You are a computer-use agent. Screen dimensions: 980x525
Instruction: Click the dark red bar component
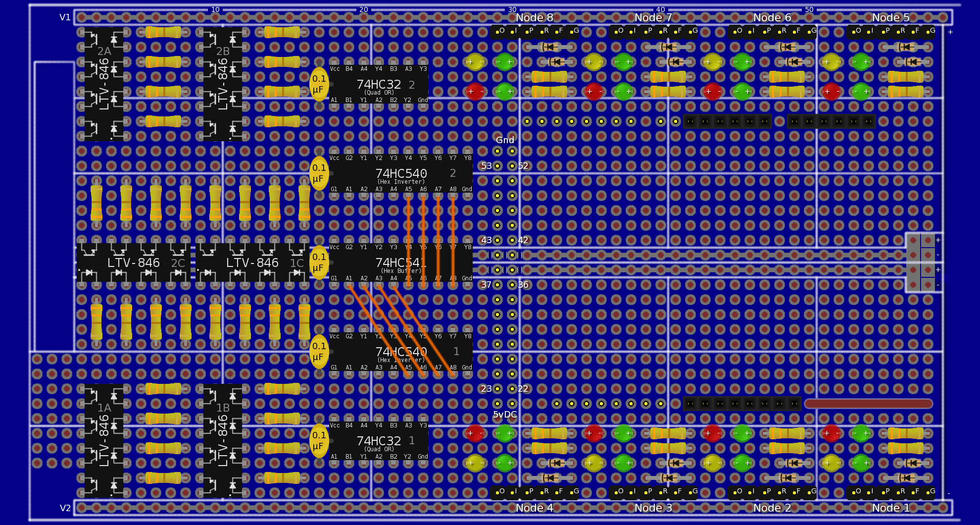click(869, 404)
